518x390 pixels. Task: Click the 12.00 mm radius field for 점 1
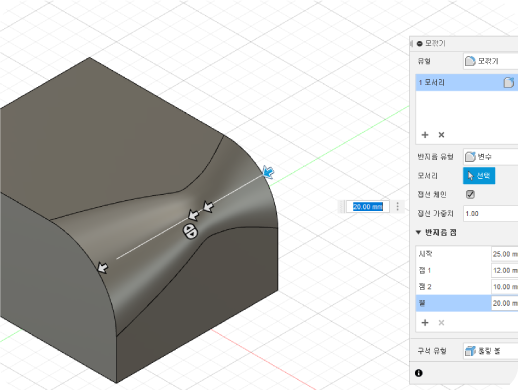click(505, 270)
